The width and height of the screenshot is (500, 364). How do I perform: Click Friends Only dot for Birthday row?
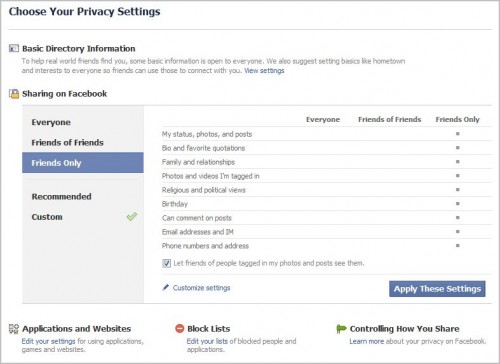coord(458,203)
